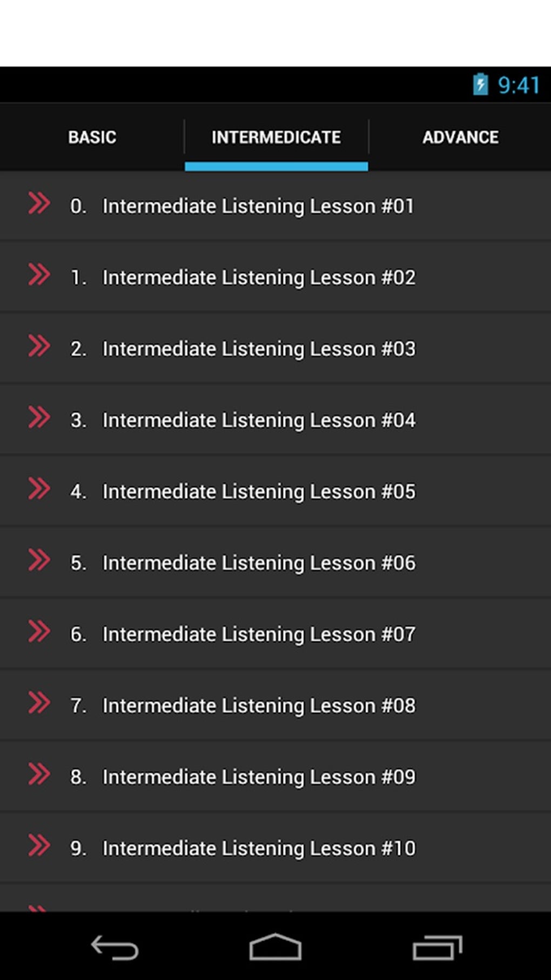551x980 pixels.
Task: Tap the battery charging icon in status bar
Action: coord(480,84)
